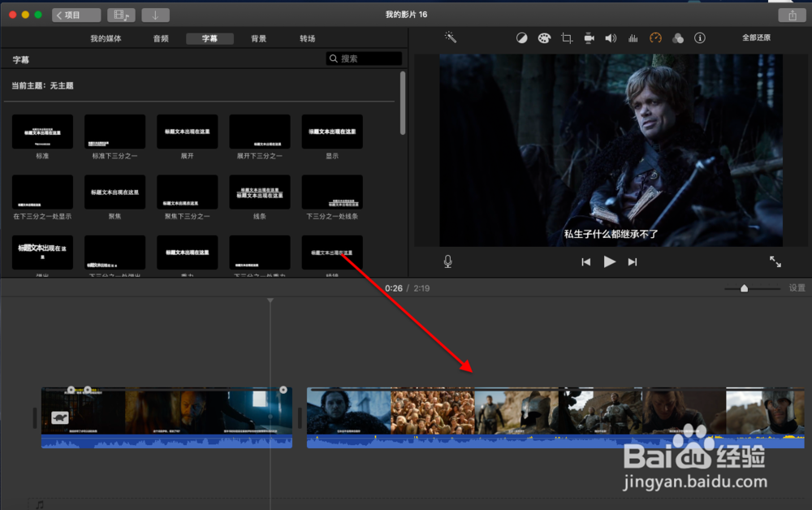Screen dimensions: 812x510
Task: Click the video preview in the viewer
Action: 611,150
